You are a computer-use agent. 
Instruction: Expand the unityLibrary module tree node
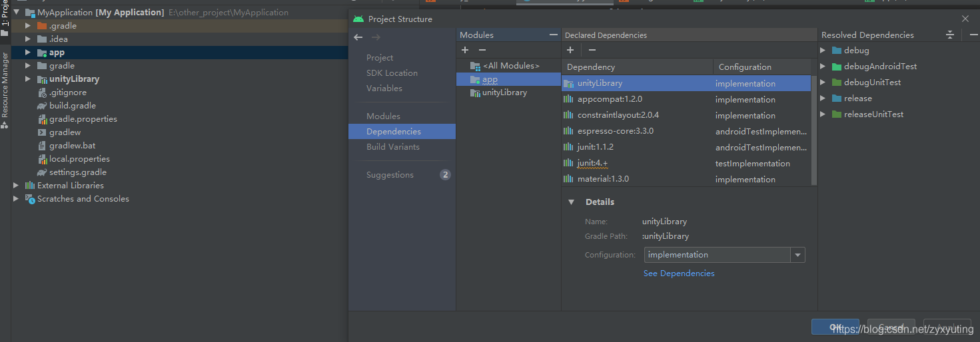coord(28,79)
